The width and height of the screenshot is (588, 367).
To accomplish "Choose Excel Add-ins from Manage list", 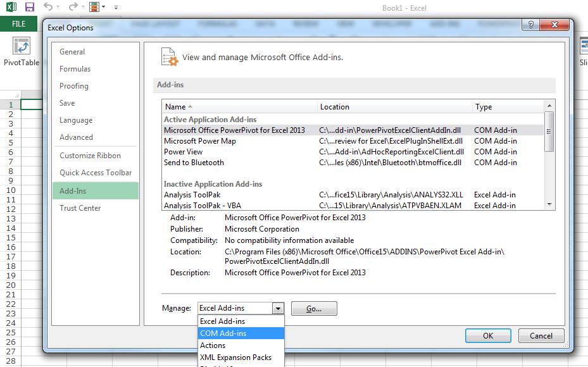I will click(x=241, y=321).
